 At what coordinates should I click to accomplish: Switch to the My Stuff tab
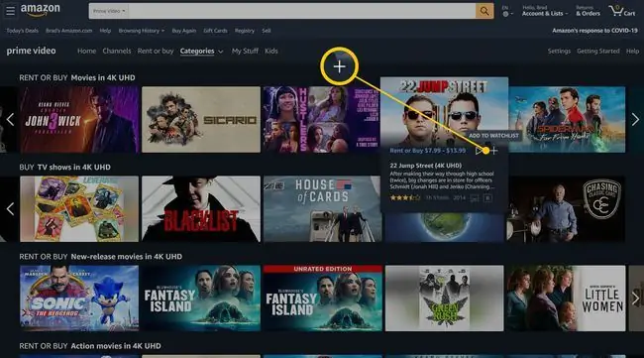(245, 51)
